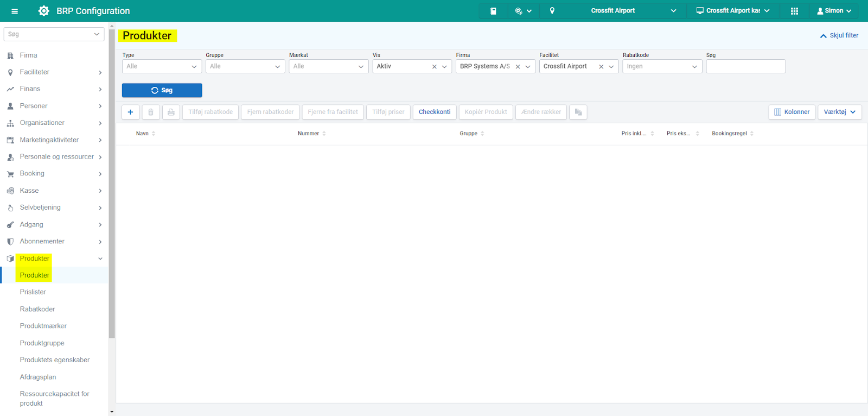
Task: Click the Skjul filter link
Action: [839, 36]
